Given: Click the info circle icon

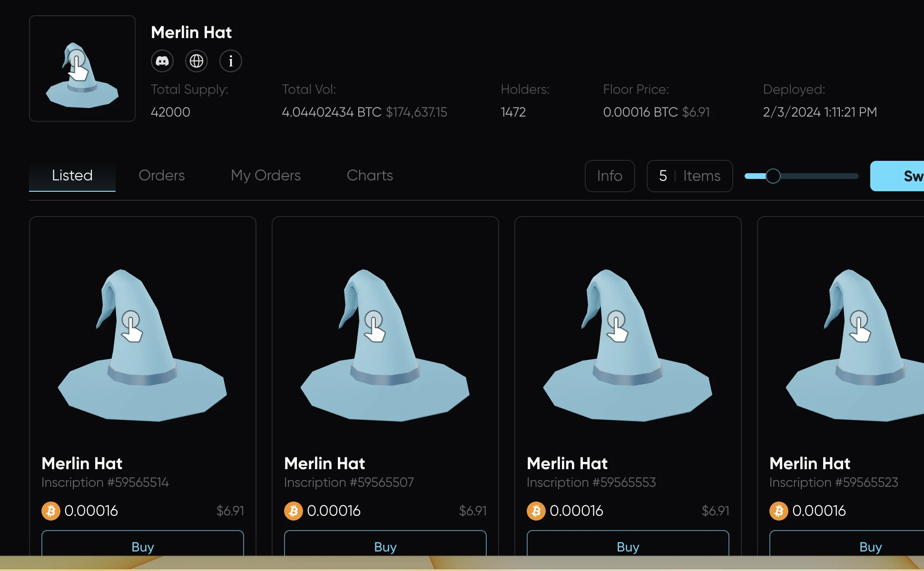Looking at the screenshot, I should tap(231, 61).
